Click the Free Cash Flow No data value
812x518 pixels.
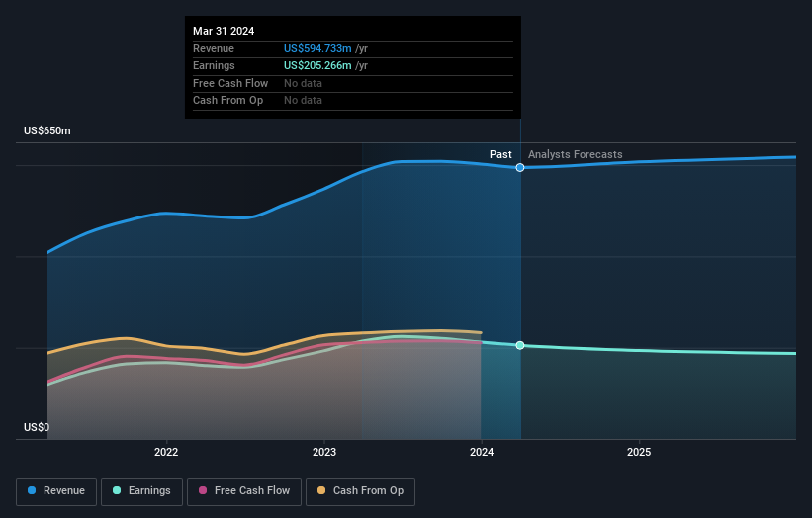pos(303,83)
